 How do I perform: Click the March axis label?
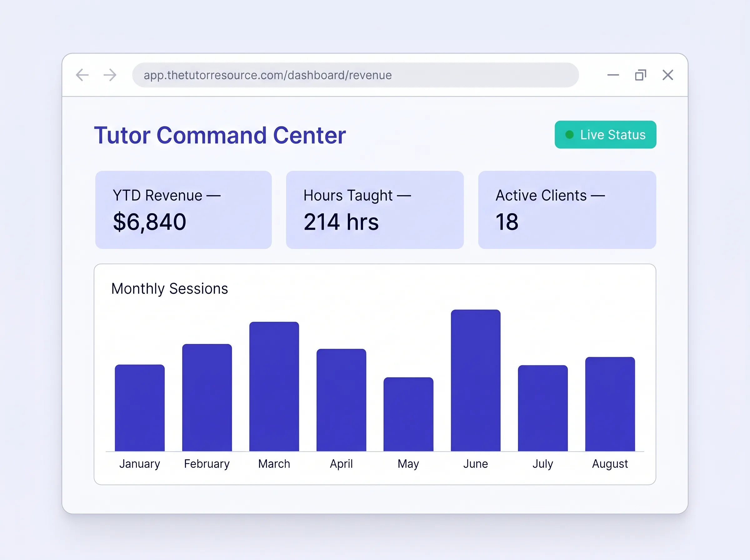tap(274, 464)
